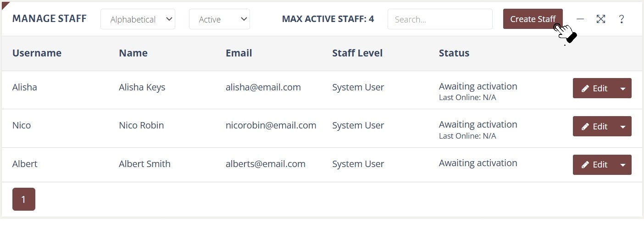Click the Staff Level column header

coord(357,53)
